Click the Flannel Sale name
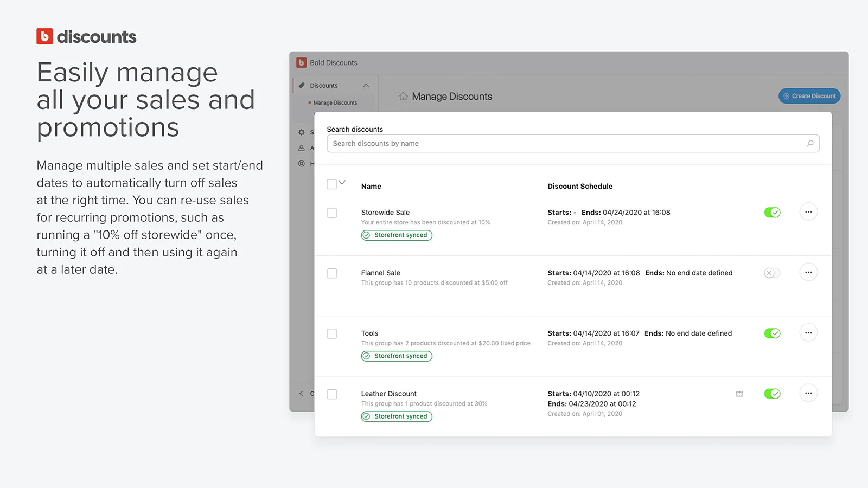Image resolution: width=868 pixels, height=488 pixels. (x=381, y=273)
